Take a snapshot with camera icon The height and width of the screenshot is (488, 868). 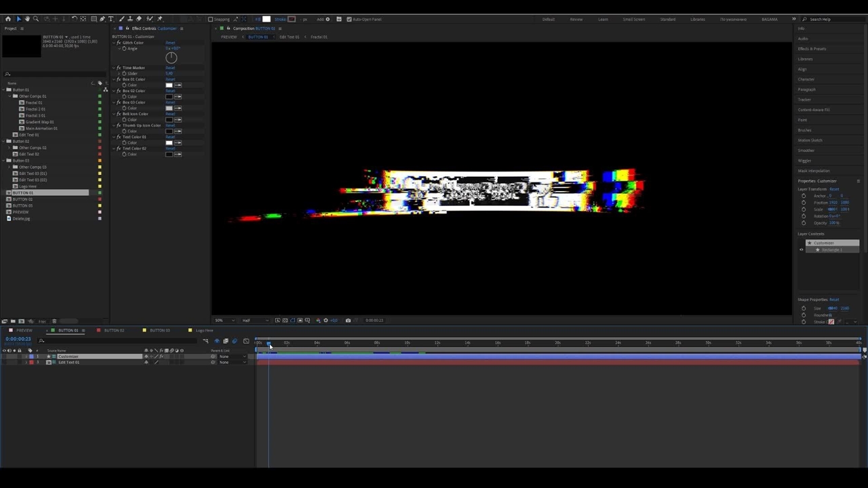point(348,321)
